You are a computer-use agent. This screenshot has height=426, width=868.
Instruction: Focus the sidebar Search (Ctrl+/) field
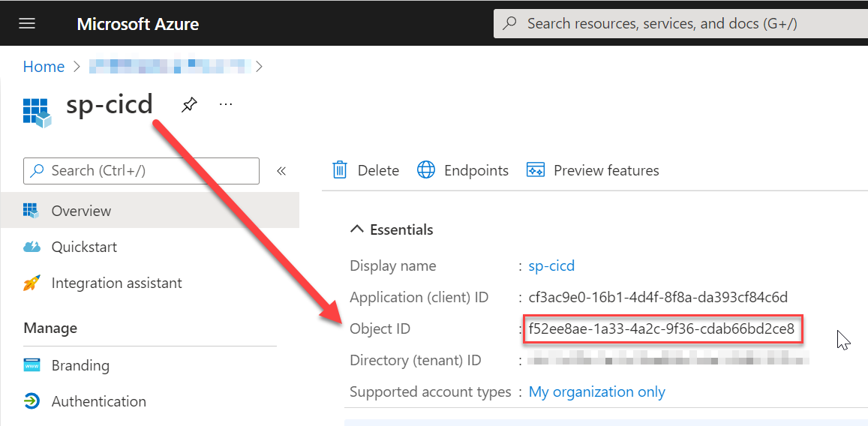pos(141,171)
